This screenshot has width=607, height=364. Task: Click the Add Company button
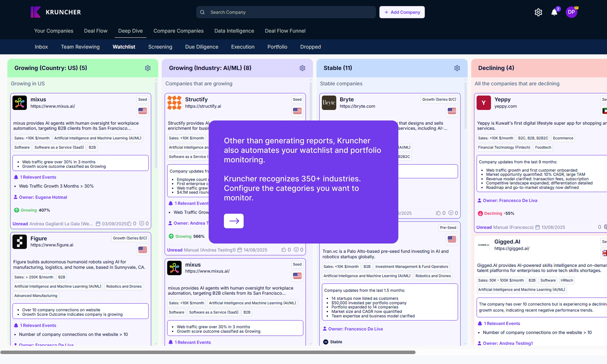(x=402, y=12)
